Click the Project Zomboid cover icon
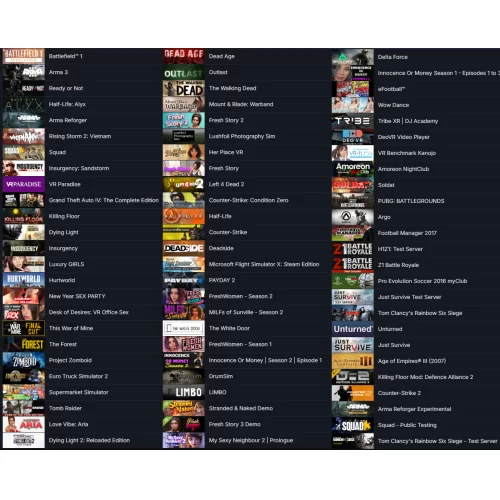500x500 pixels. coord(24,360)
